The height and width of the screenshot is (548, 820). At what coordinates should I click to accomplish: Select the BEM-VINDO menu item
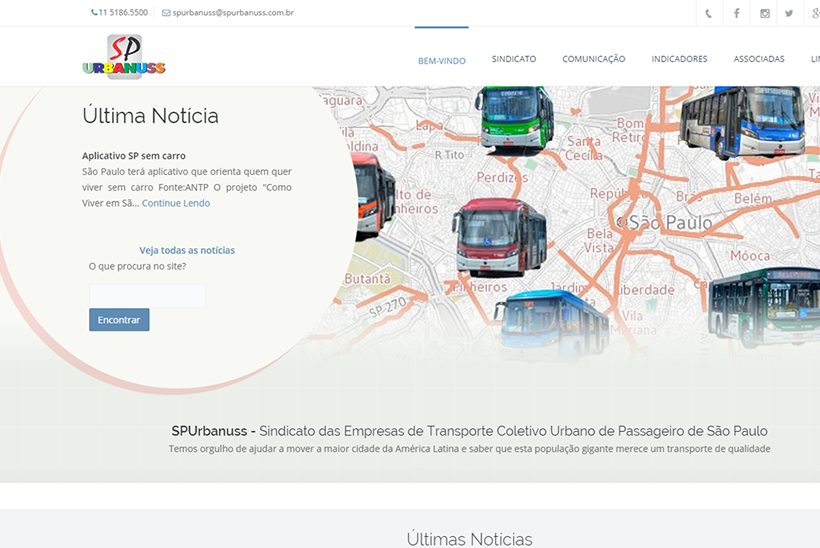tap(442, 61)
